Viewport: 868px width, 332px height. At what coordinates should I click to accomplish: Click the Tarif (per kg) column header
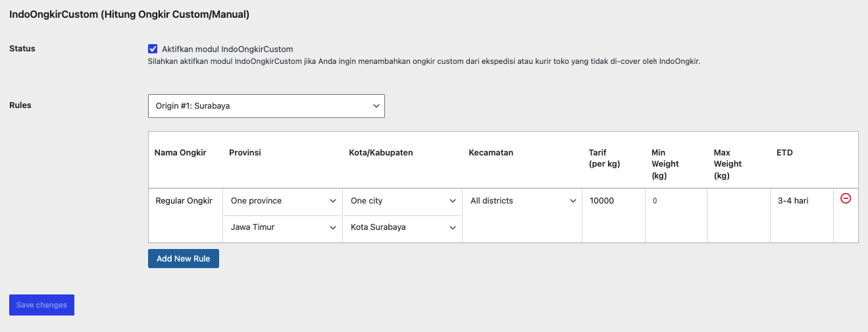pos(604,158)
